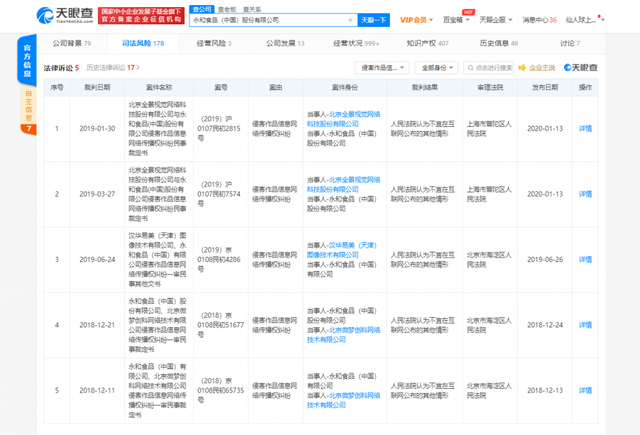Expand the 百宝箱 menu
The width and height of the screenshot is (640, 435).
456,20
